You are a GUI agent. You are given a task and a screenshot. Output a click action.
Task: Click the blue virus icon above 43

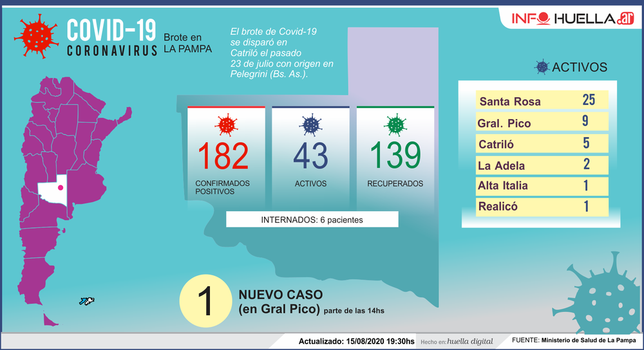[310, 124]
